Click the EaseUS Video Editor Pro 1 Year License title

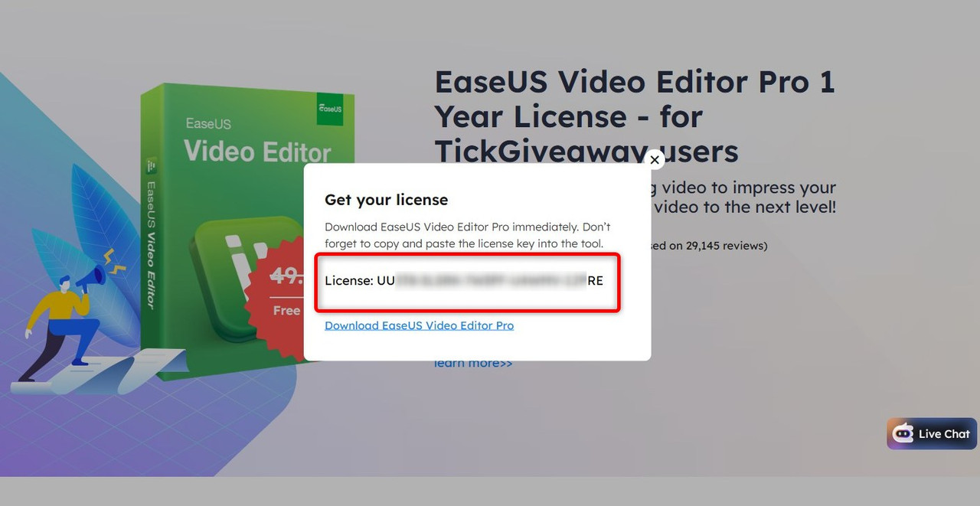[635, 116]
